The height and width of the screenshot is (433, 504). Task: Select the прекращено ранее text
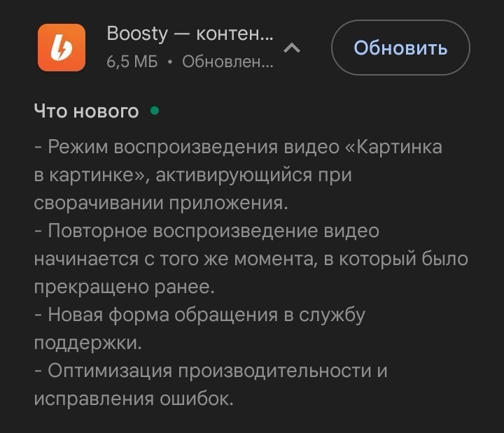[124, 288]
